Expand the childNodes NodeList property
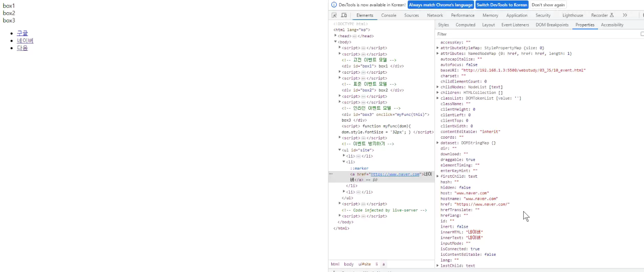Image resolution: width=644 pixels, height=272 pixels. point(438,87)
